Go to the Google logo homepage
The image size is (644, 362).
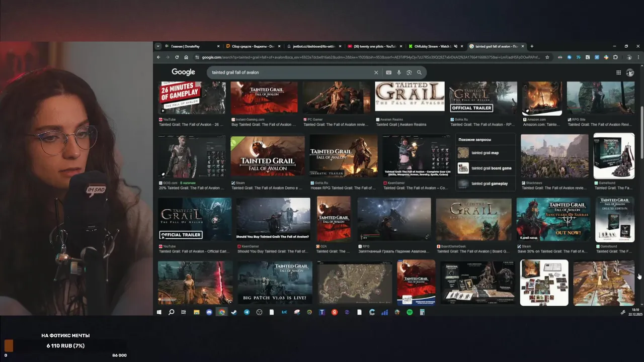click(183, 72)
